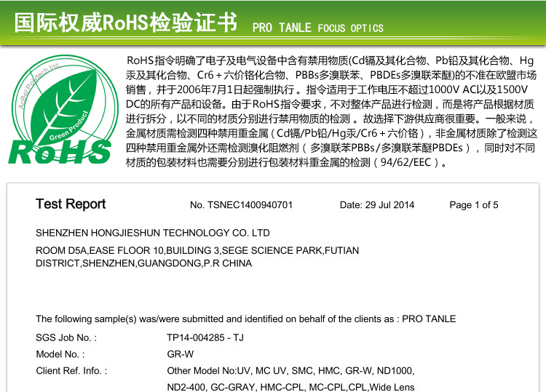
Task: Click the DISTRICT, SHENZHEN, GUANGDONG address line
Action: pyautogui.click(x=143, y=263)
